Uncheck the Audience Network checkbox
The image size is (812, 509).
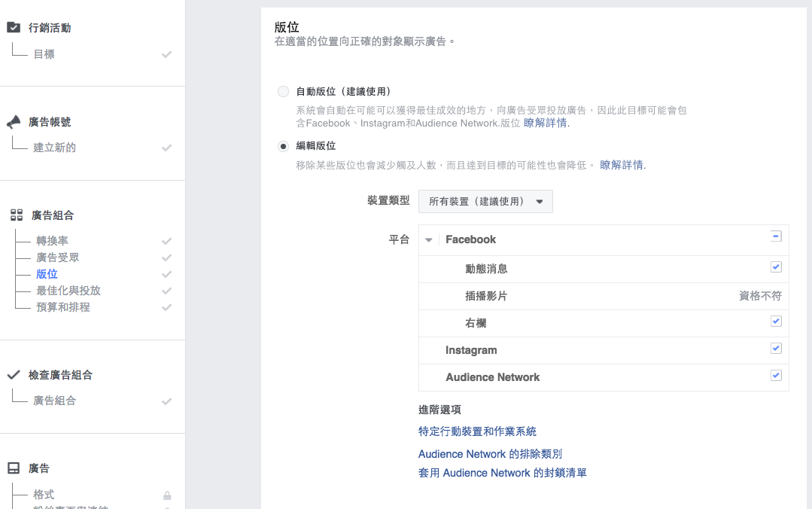(x=776, y=375)
